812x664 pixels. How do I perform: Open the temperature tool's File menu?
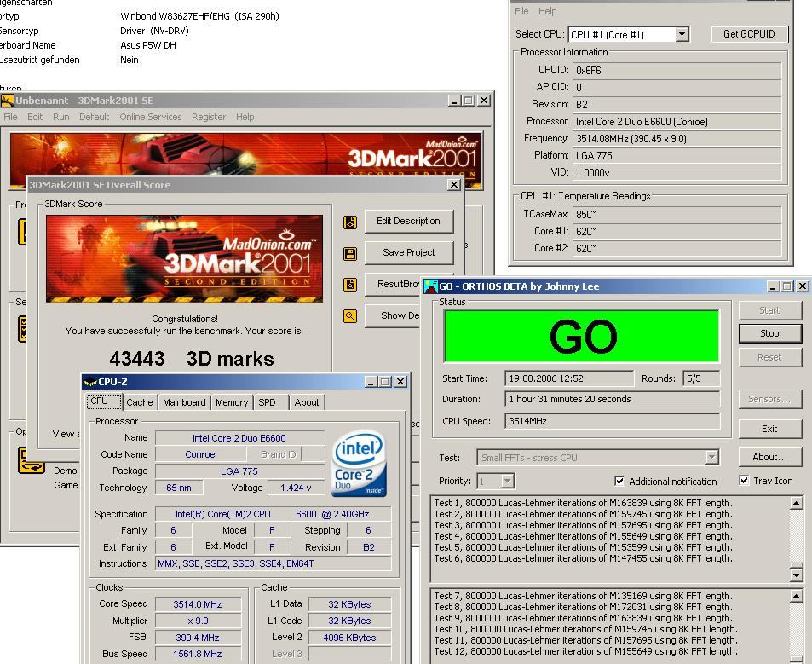click(521, 11)
